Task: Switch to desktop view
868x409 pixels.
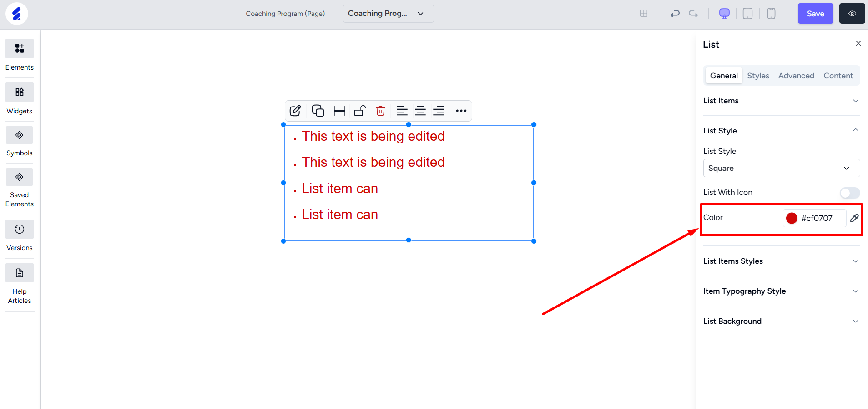Action: 724,14
